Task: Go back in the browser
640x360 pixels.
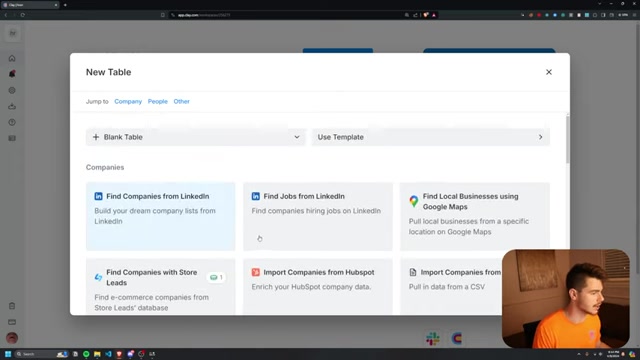Action: pyautogui.click(x=6, y=15)
